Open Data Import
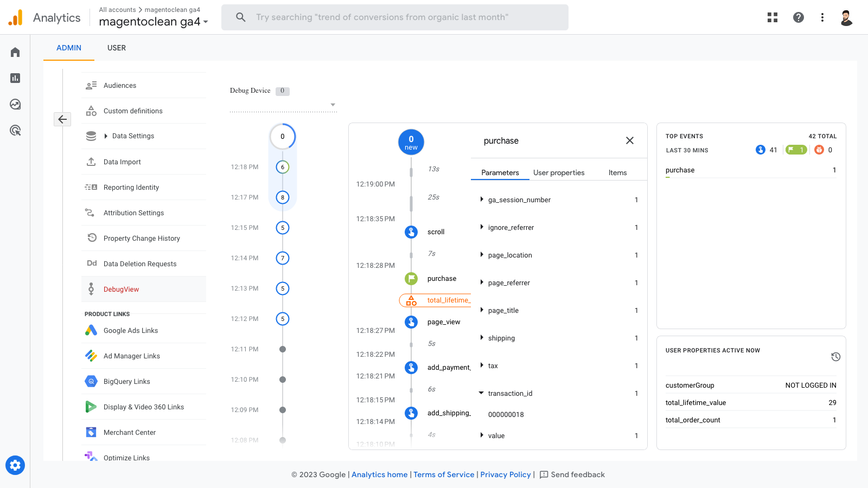 pyautogui.click(x=144, y=162)
